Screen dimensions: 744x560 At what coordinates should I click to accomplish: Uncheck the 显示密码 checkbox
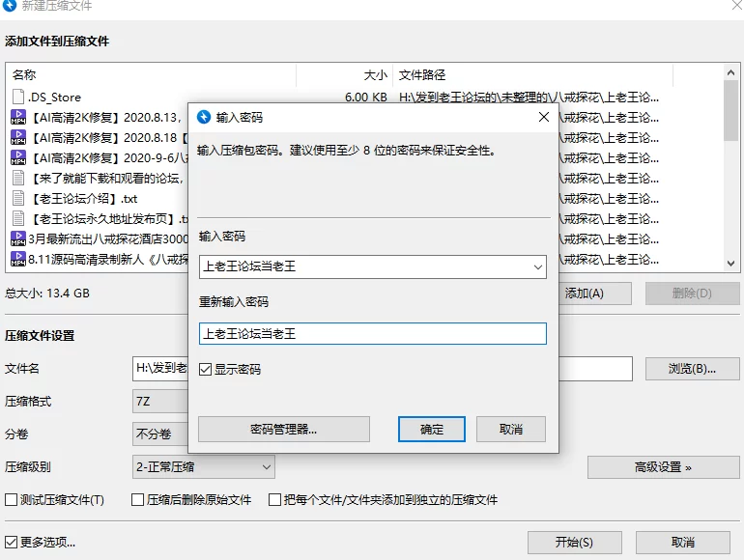tap(205, 369)
